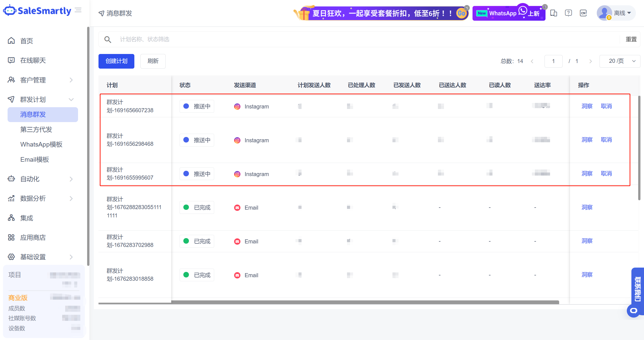Close the summer sale banner
Screen dimensions: 644x340
coord(467,8)
